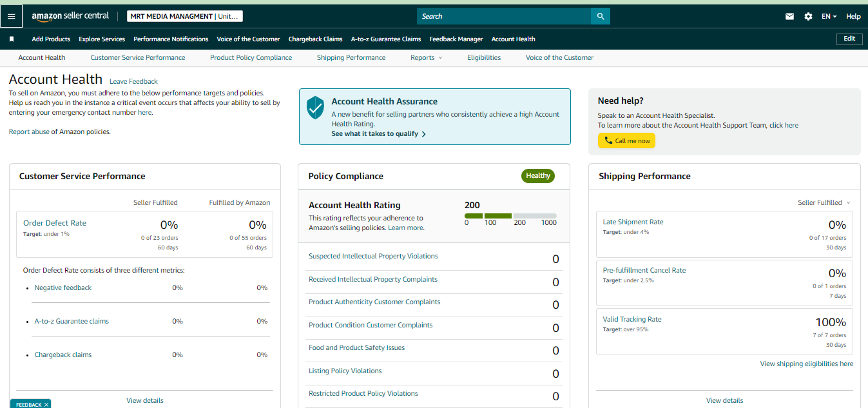Click inside the Search input field

(504, 16)
